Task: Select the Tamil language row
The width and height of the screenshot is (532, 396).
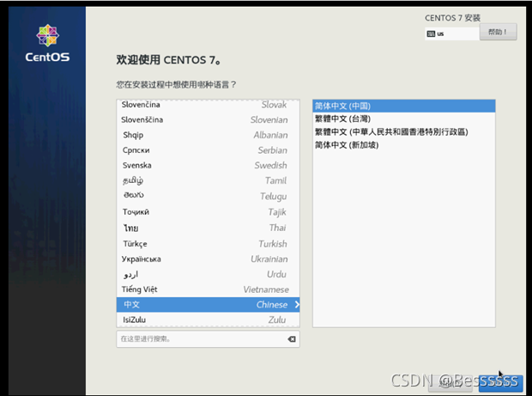Action: pos(208,180)
